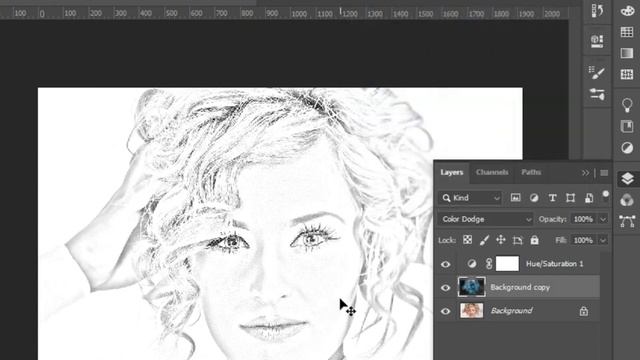640x360 pixels.
Task: Open the Paths bezier dock icon
Action: click(x=627, y=221)
